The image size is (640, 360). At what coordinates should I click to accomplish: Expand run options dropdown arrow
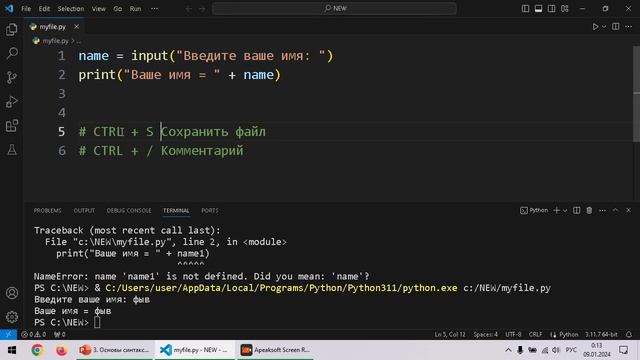pyautogui.click(x=604, y=27)
